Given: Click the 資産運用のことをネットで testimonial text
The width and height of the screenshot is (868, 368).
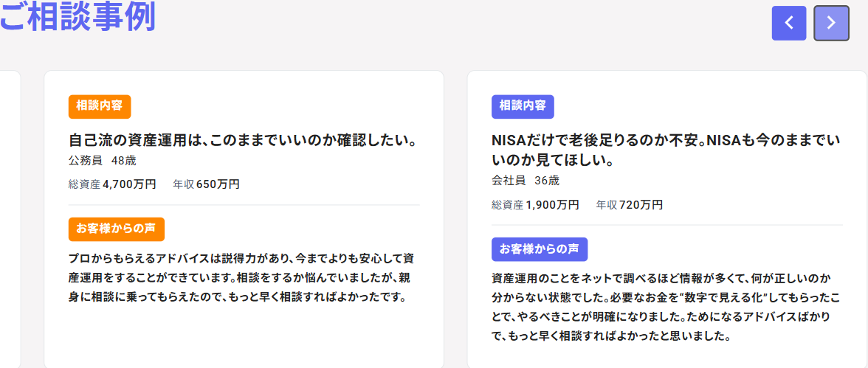Looking at the screenshot, I should point(666,308).
